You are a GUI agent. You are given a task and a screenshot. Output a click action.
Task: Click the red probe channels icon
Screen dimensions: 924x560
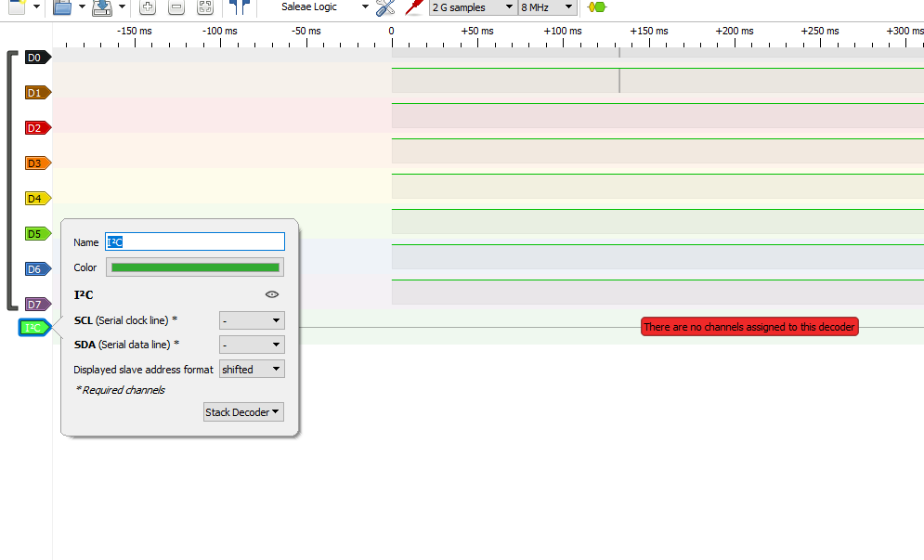tap(414, 7)
